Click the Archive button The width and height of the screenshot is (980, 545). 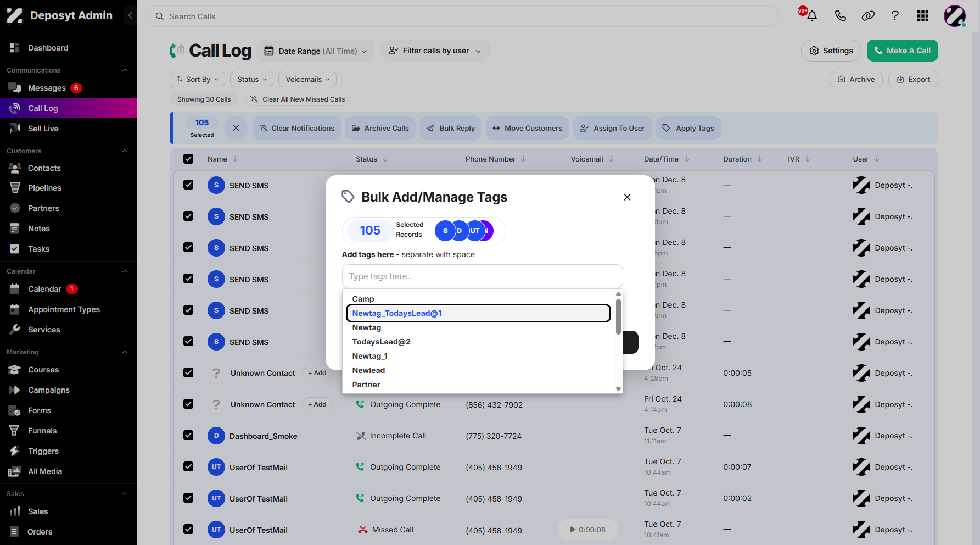pos(856,79)
